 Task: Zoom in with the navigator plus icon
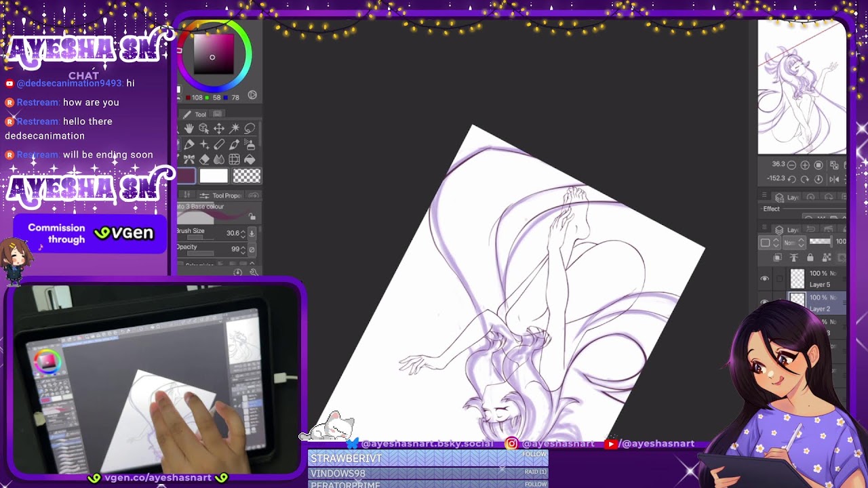[805, 165]
